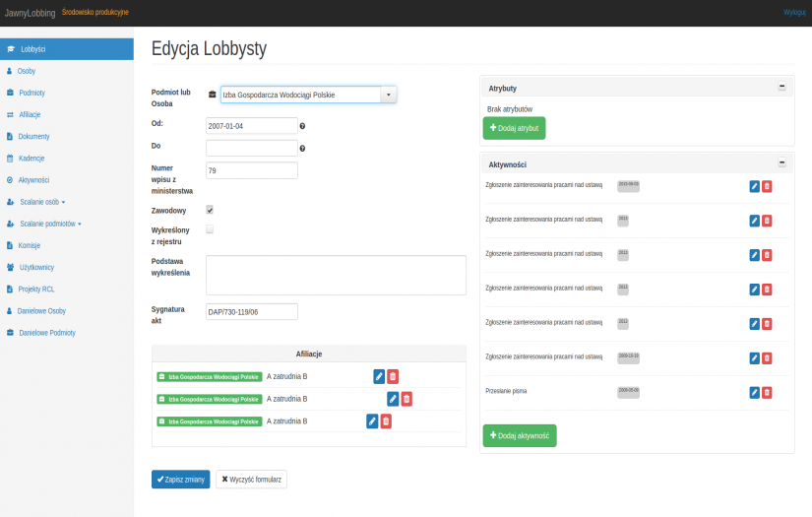The image size is (812, 517).
Task: Click the Przesłanie pisma activity text
Action: [x=506, y=391]
